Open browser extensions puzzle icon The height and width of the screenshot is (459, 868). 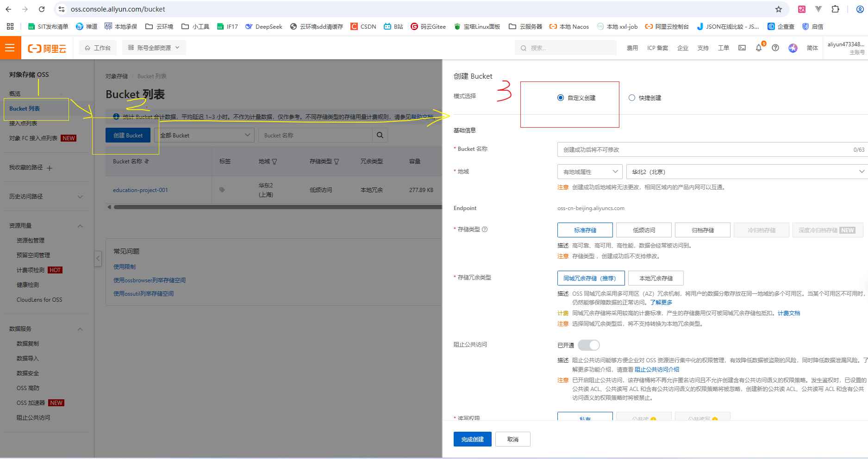835,9
